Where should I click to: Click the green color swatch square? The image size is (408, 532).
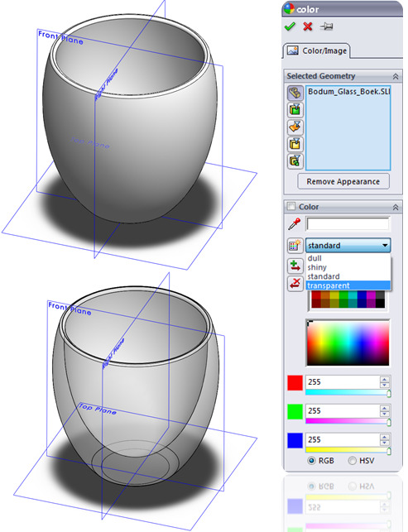tap(295, 411)
